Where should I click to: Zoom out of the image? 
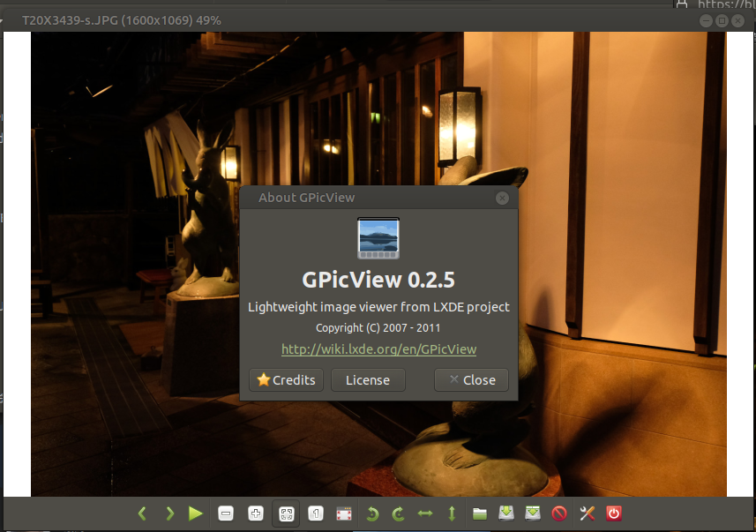point(226,513)
